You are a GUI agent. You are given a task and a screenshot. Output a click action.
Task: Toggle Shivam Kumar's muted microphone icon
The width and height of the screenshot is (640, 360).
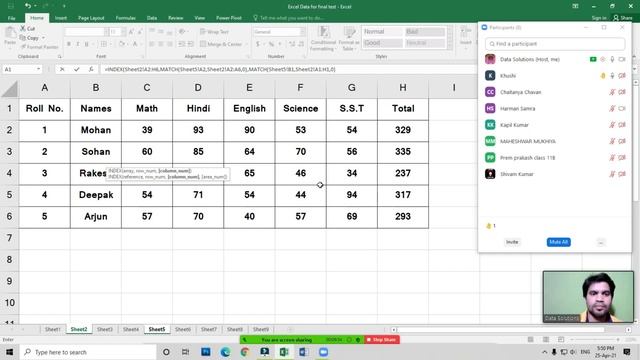click(612, 174)
